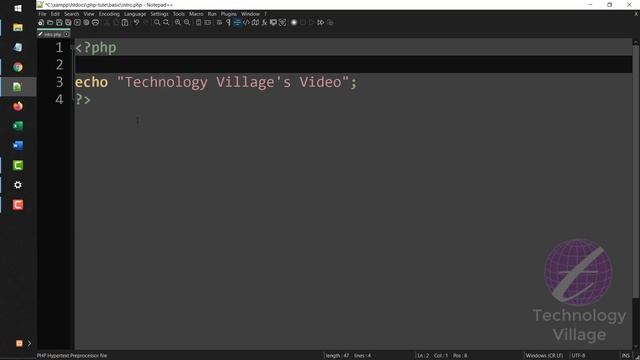
Task: Click the "<?php" opening tag text
Action: pos(96,48)
